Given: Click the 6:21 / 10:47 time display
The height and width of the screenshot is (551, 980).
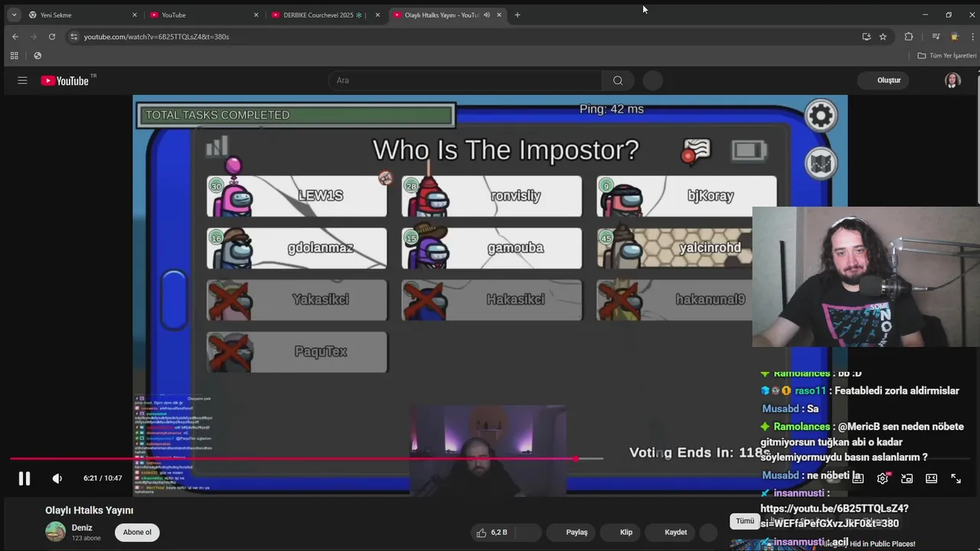Looking at the screenshot, I should (103, 478).
